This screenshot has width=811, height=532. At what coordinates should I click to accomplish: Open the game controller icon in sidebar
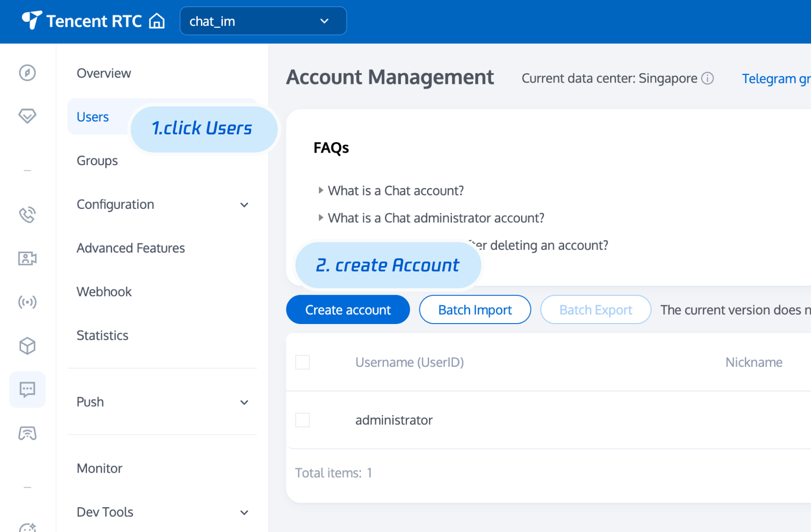click(27, 433)
